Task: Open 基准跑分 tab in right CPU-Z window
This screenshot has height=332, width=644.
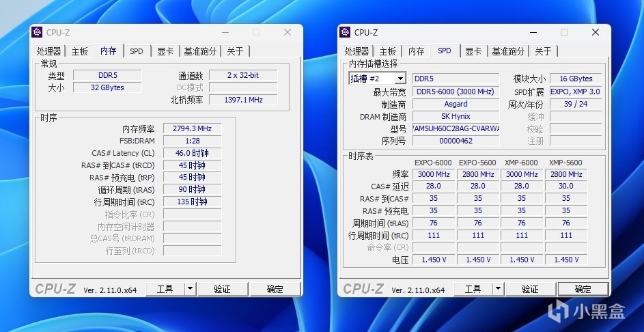Action: click(x=508, y=51)
